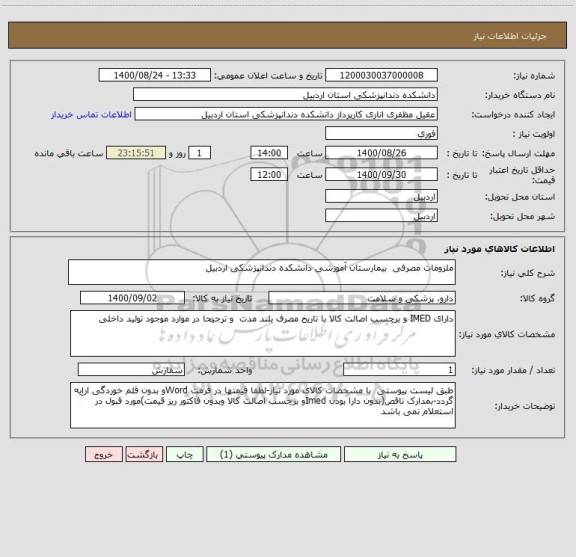Open 'اطلاعات تماس خریدار' link

click(x=91, y=115)
